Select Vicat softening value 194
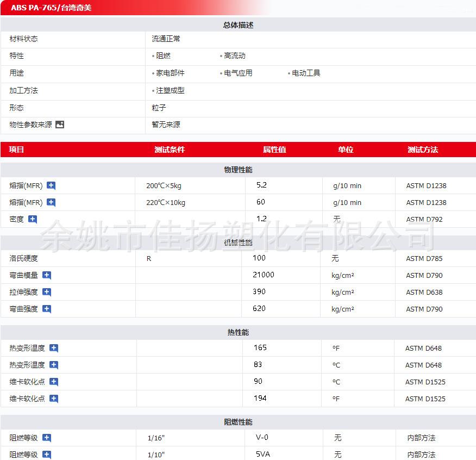The width and height of the screenshot is (476, 460). pyautogui.click(x=260, y=399)
